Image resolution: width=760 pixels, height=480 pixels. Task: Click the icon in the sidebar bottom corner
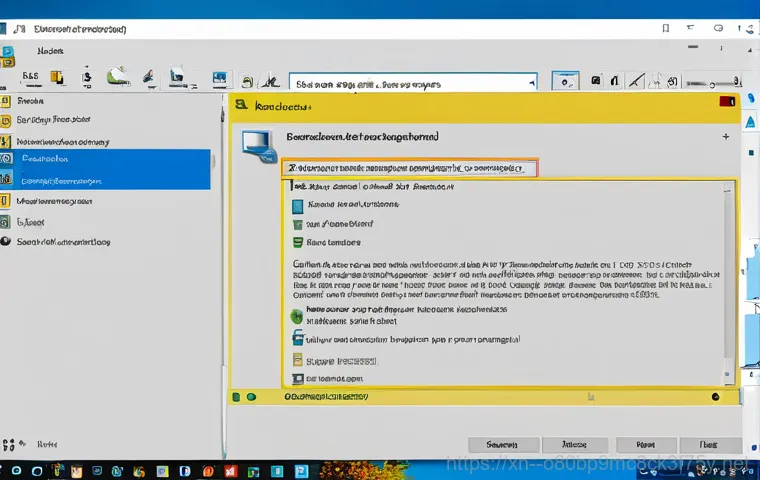[x=9, y=444]
